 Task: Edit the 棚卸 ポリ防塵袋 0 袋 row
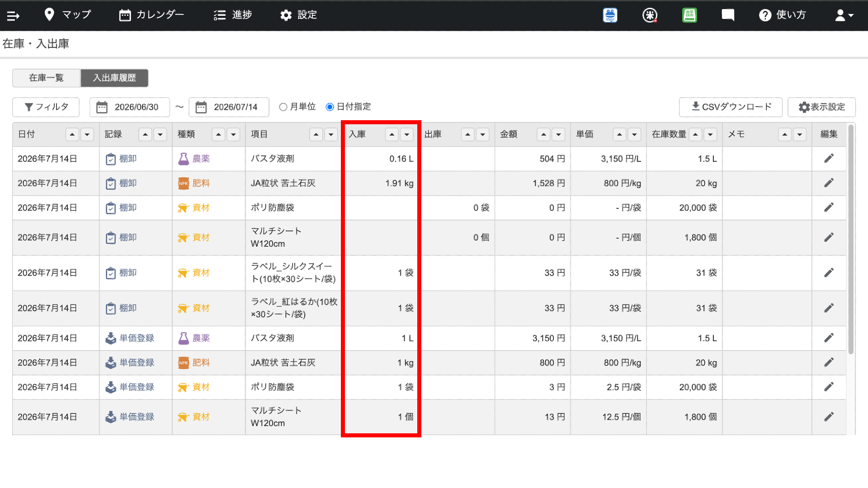pyautogui.click(x=829, y=207)
